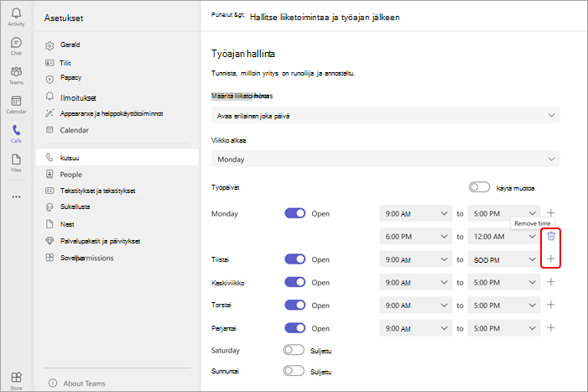Enable Saturday open switch
This screenshot has width=588, height=392.
pos(294,350)
